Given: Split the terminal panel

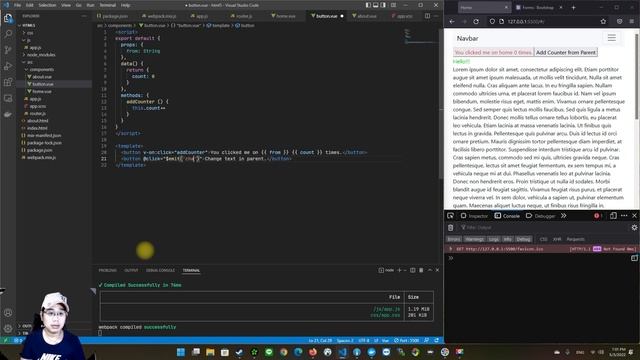Looking at the screenshot, I should click(x=413, y=270).
